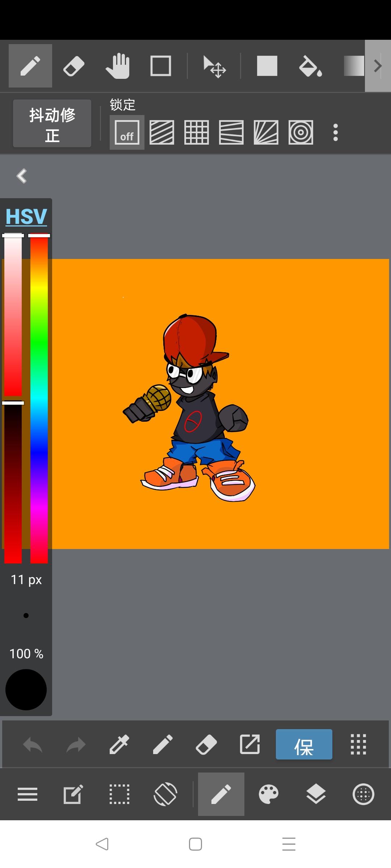Rotate the canvas view
The image size is (391, 868).
tap(165, 794)
